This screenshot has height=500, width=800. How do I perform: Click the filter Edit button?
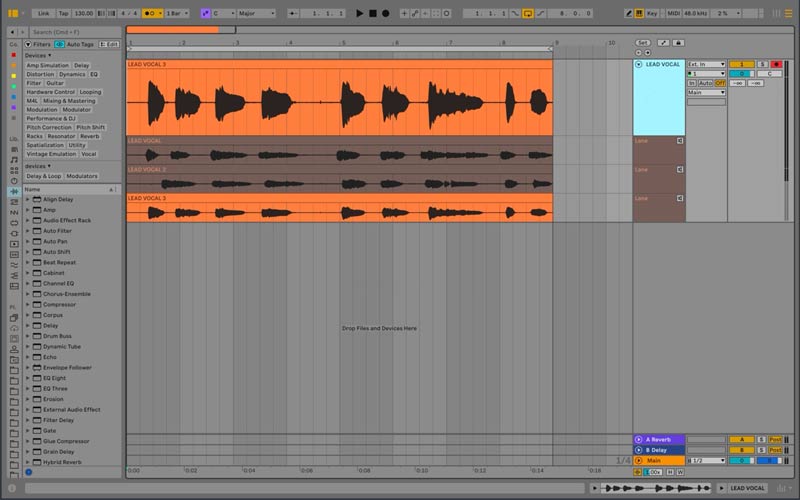point(109,44)
